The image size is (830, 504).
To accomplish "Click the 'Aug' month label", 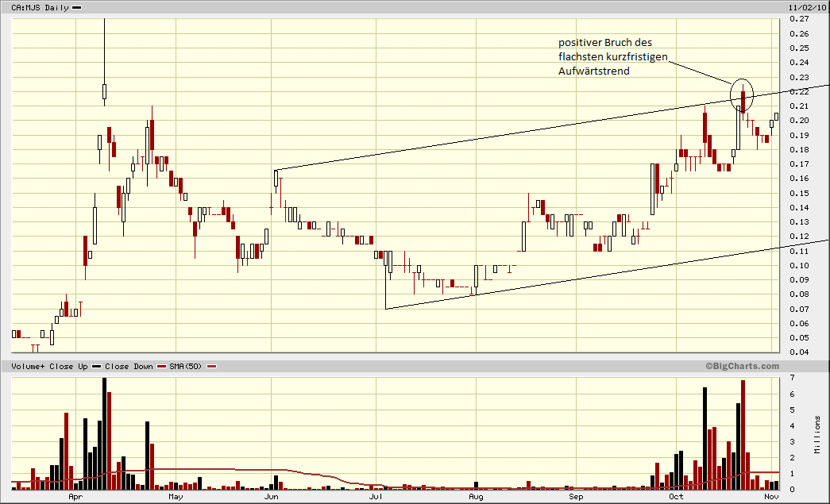I will tap(476, 497).
